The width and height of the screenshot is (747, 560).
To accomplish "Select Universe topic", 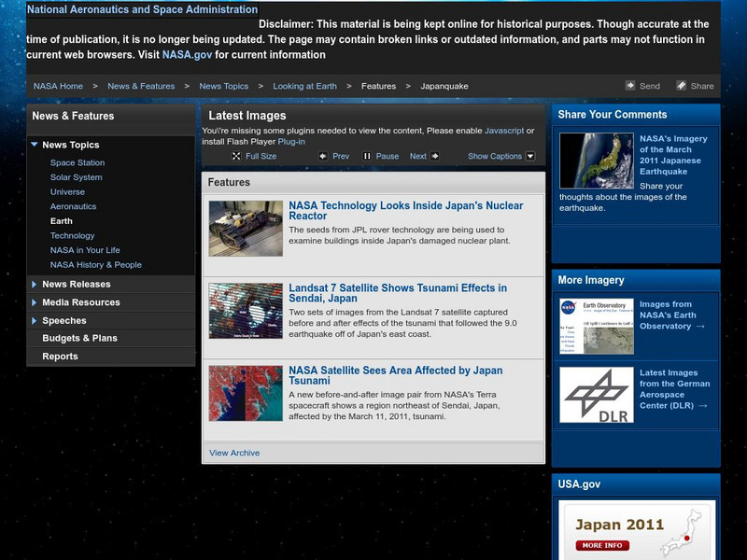I will 67,192.
